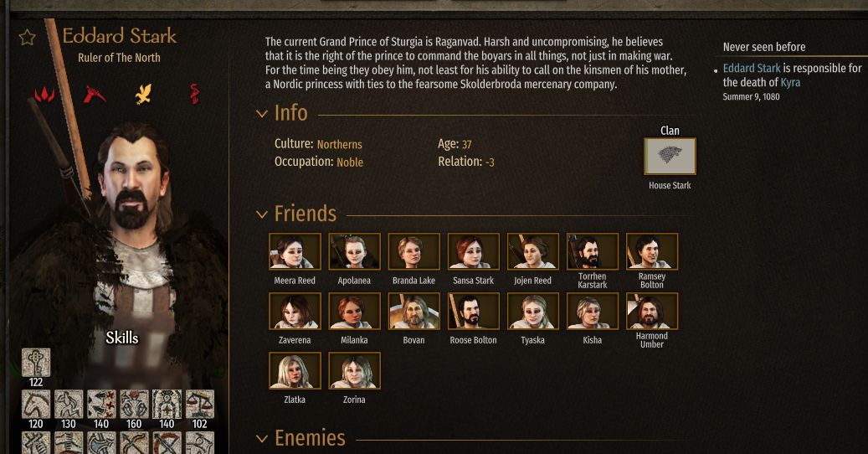This screenshot has width=868, height=454.
Task: Click the red three-flames trait icon
Action: (45, 95)
